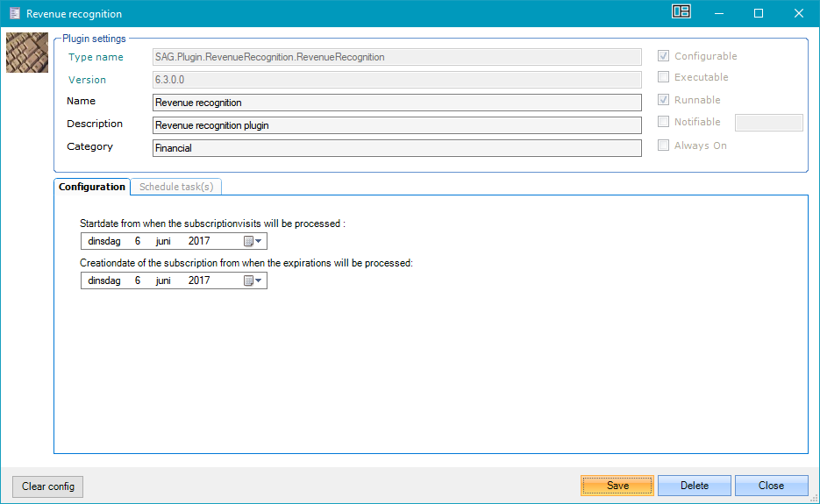Open calendar for subscription Creationdate picker
820x504 pixels.
(253, 280)
